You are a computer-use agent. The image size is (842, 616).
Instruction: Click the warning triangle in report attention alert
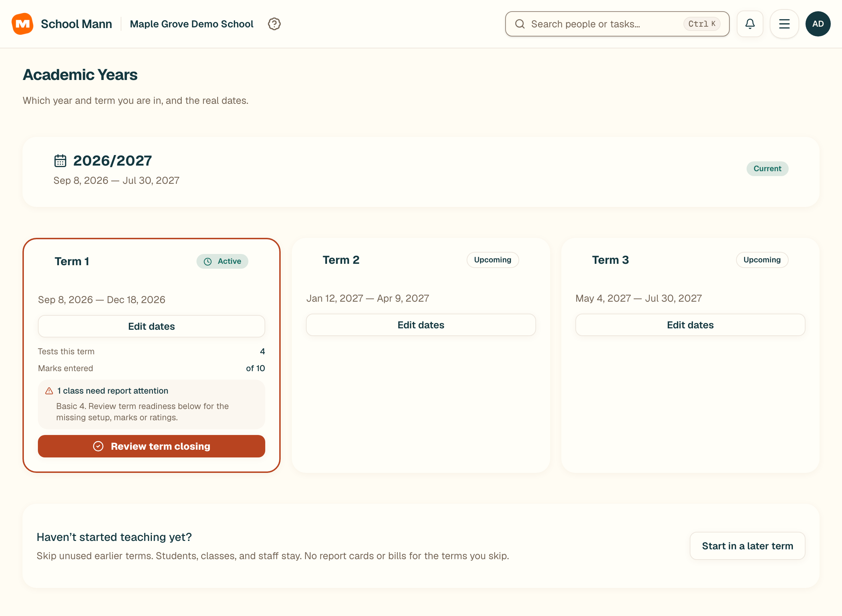(x=49, y=391)
